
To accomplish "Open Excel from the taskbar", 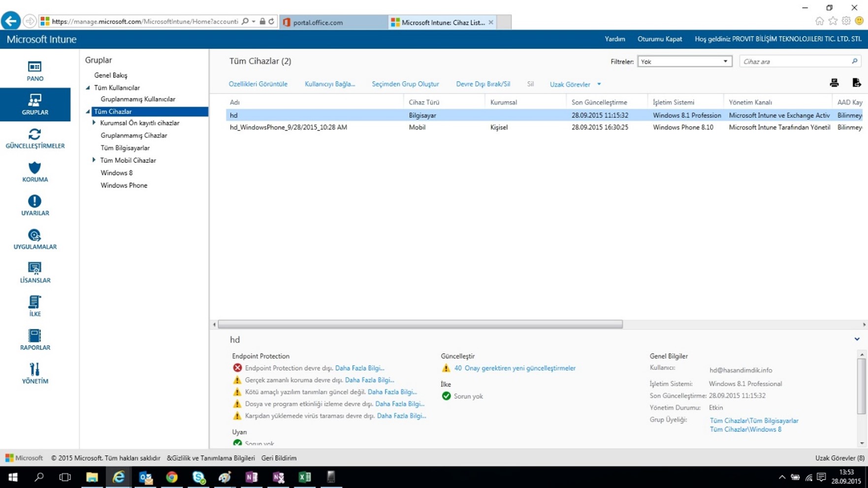I will [x=305, y=477].
